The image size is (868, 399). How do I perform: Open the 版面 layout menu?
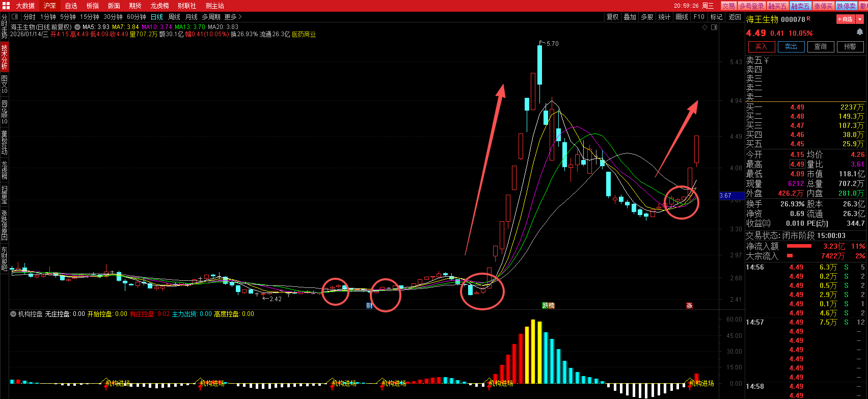(114, 6)
